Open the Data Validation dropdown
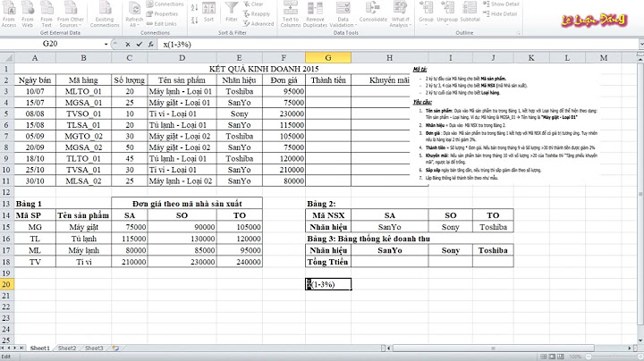The width and height of the screenshot is (644, 361). point(343,14)
